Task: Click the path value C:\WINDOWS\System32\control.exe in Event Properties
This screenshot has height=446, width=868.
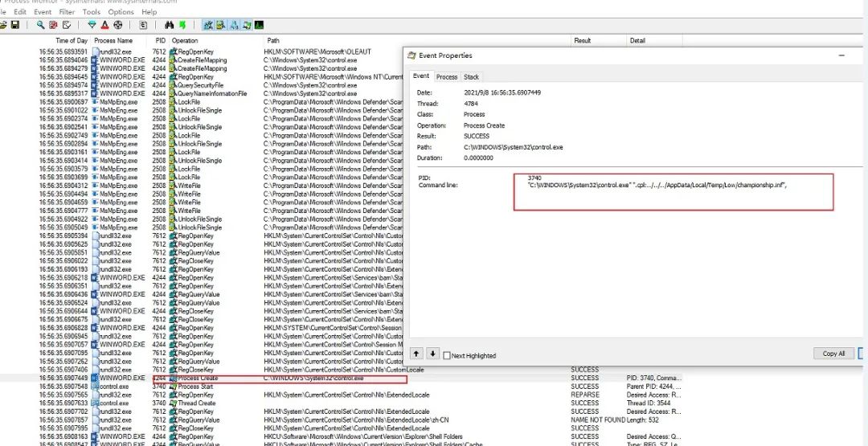Action: (513, 147)
